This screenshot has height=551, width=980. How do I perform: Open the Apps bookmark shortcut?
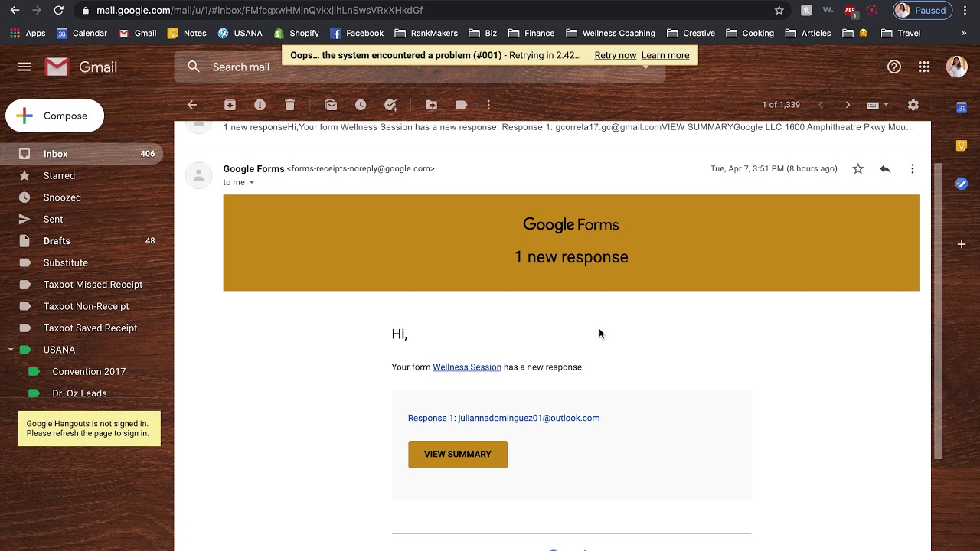[x=28, y=33]
